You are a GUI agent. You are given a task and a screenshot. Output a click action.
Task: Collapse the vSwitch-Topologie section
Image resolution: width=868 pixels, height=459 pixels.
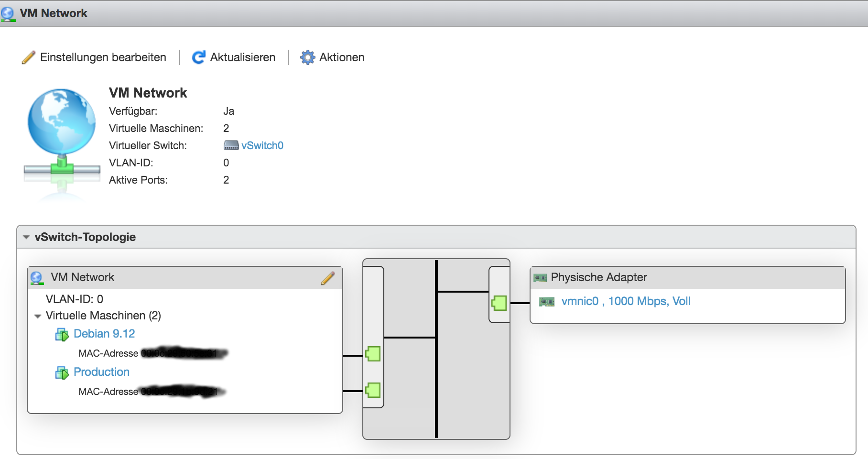point(26,237)
